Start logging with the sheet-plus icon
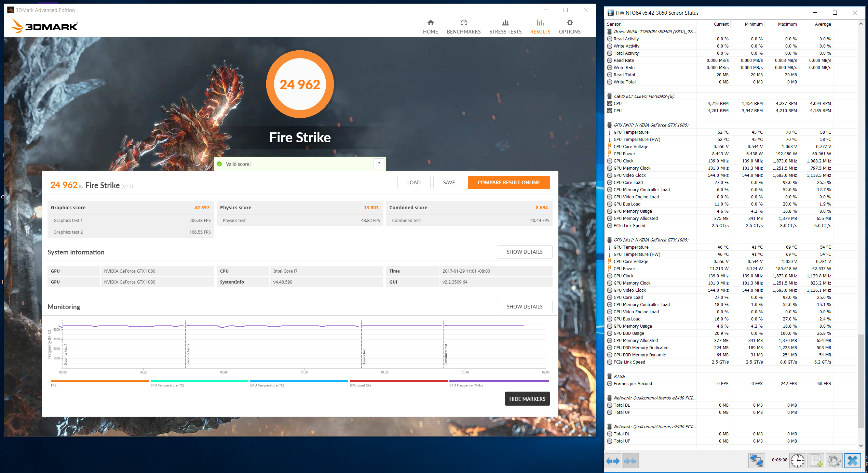 (816, 461)
